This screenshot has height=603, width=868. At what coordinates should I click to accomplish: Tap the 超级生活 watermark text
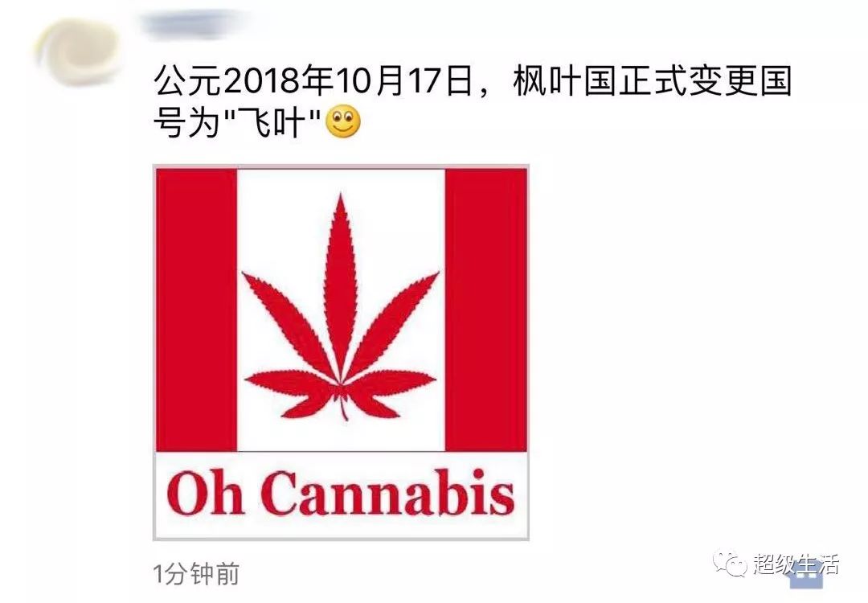pos(796,564)
